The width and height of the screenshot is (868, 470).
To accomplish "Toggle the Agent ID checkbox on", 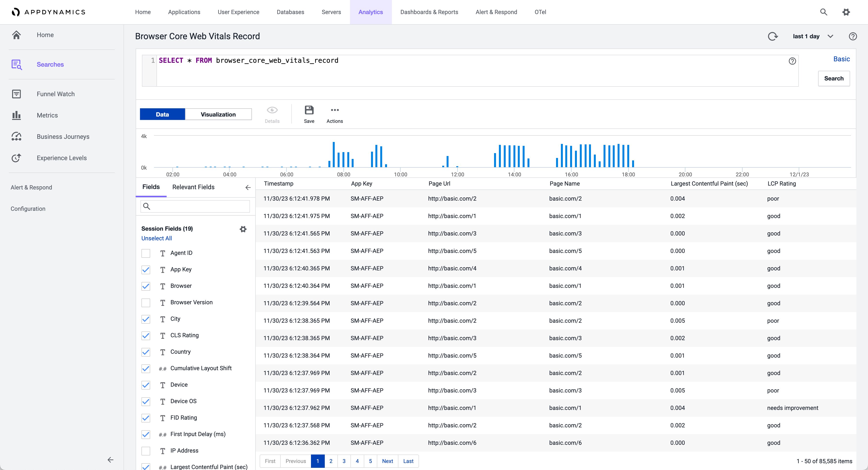I will [146, 253].
